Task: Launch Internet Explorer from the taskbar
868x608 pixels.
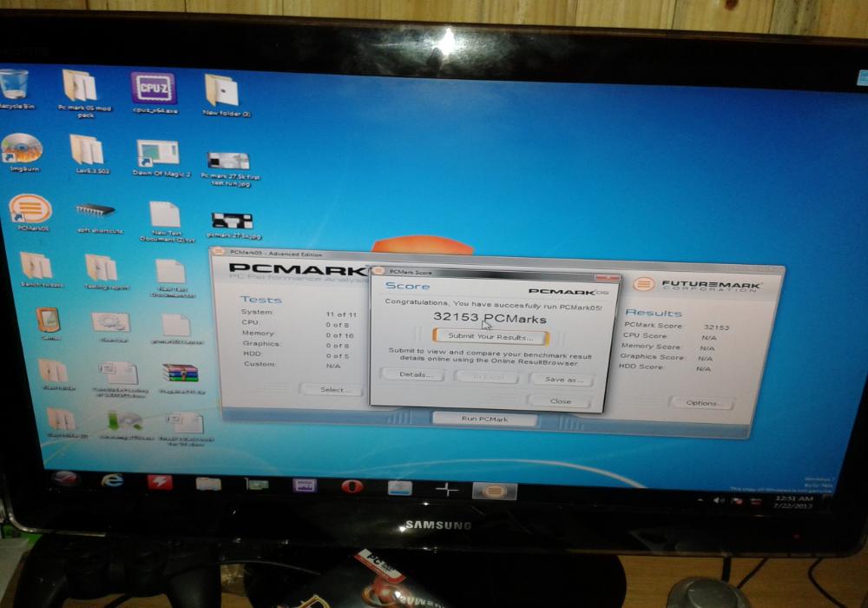Action: click(x=112, y=479)
